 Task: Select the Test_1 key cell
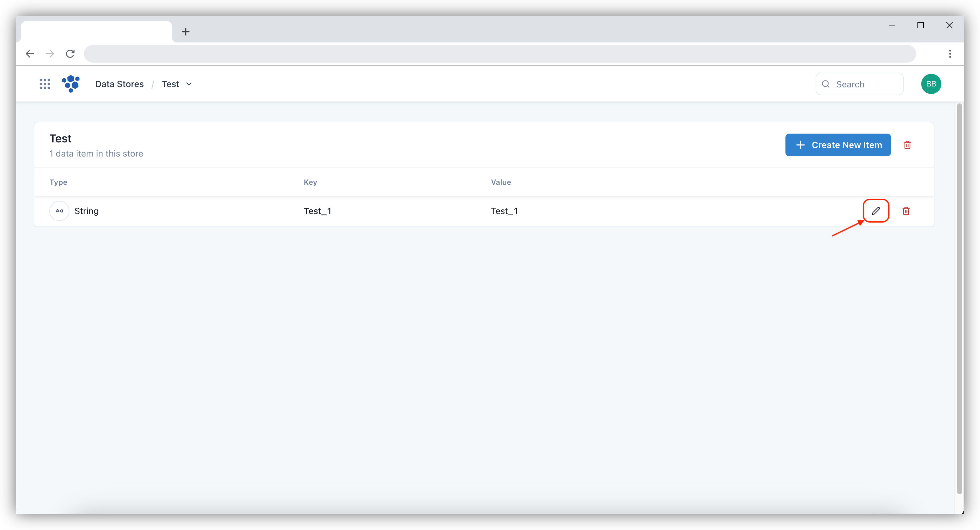[x=317, y=211]
